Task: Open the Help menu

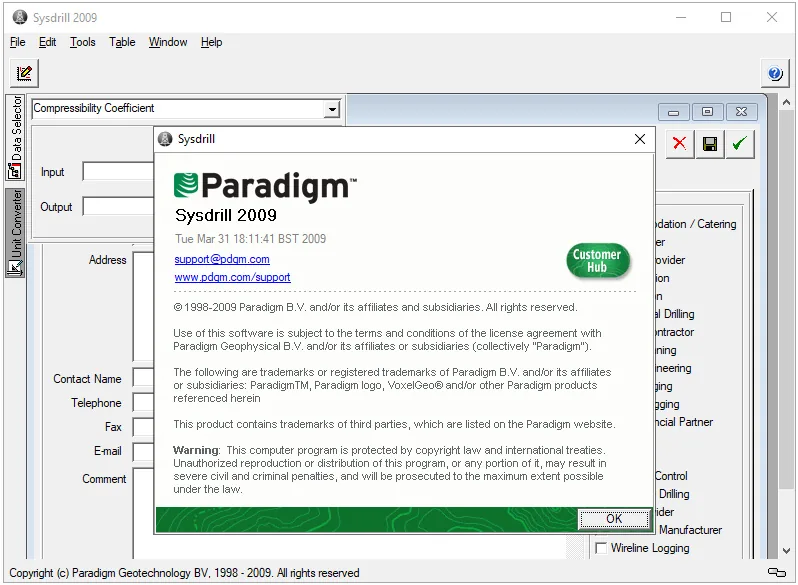Action: (211, 42)
